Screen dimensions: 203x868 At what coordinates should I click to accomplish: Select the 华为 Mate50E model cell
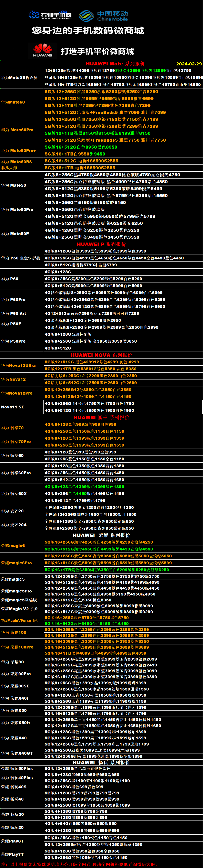tap(22, 234)
